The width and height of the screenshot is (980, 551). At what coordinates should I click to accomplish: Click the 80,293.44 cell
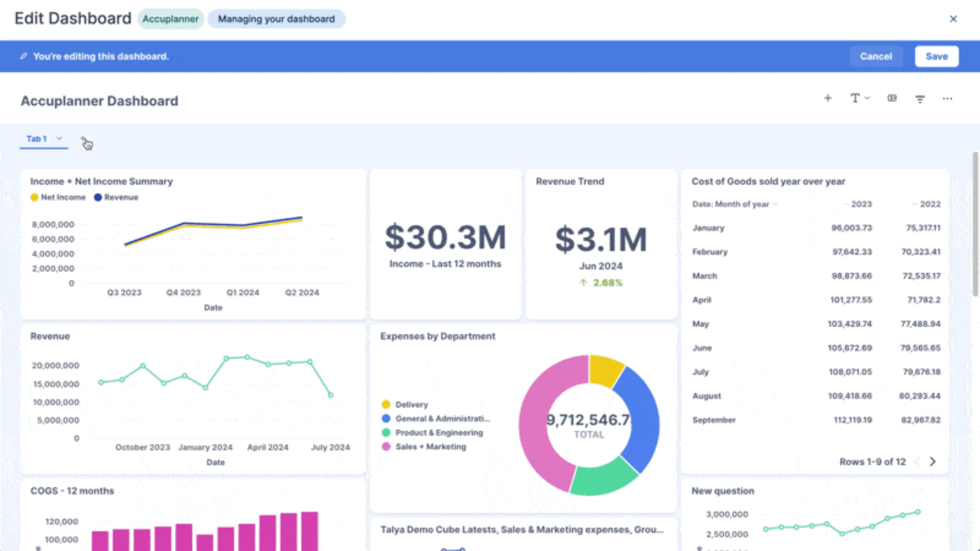point(920,396)
